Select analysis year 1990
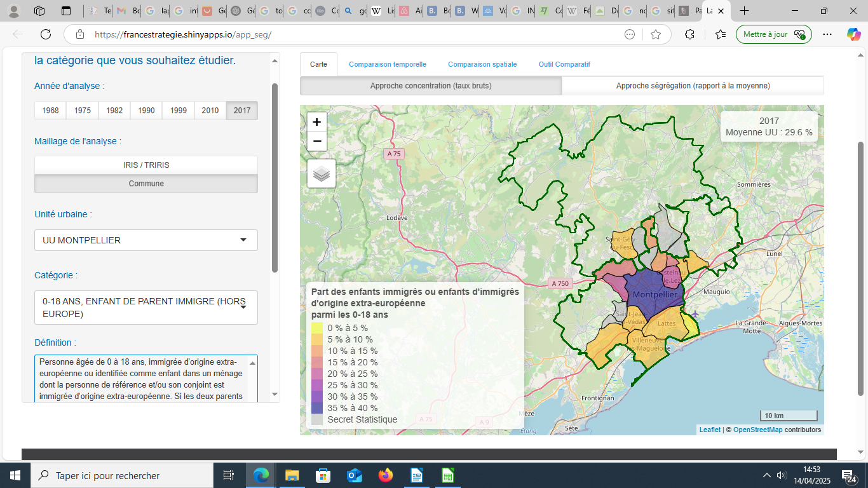This screenshot has height=488, width=868. (146, 111)
